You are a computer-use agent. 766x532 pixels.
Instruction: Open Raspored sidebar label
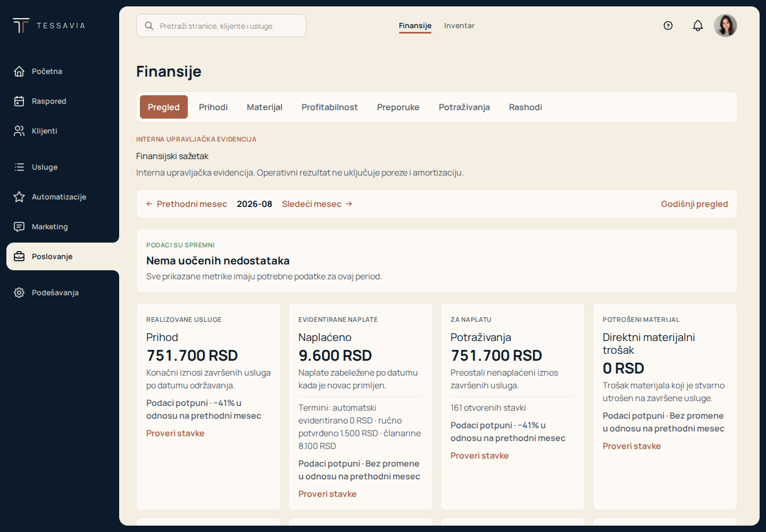[x=49, y=101]
